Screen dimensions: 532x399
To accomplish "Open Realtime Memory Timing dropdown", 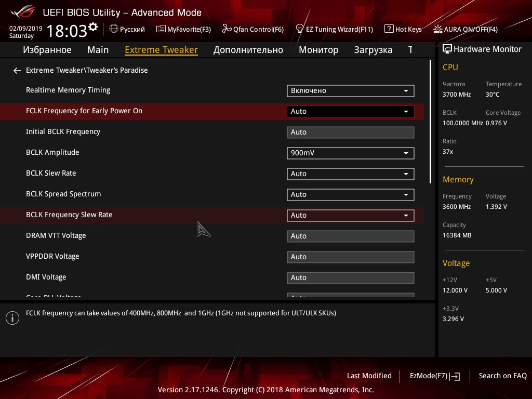I will [351, 91].
